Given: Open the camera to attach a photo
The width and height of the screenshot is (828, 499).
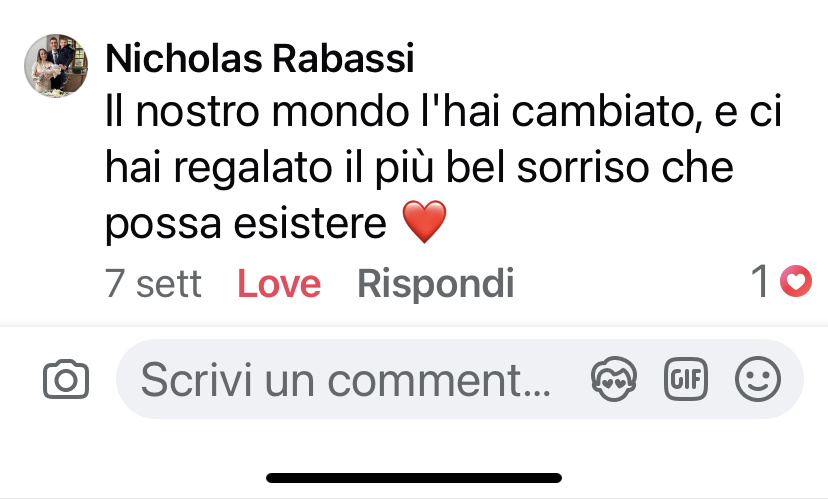Looking at the screenshot, I should click(66, 380).
